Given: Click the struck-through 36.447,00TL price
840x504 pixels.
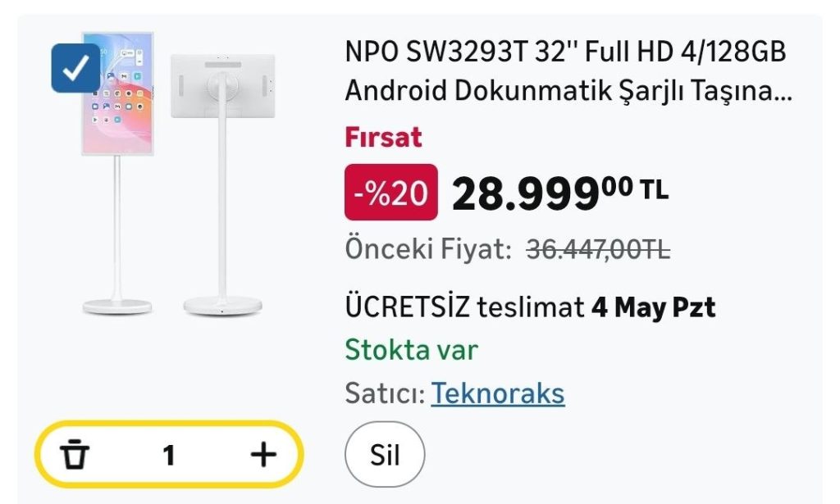Looking at the screenshot, I should [x=597, y=249].
